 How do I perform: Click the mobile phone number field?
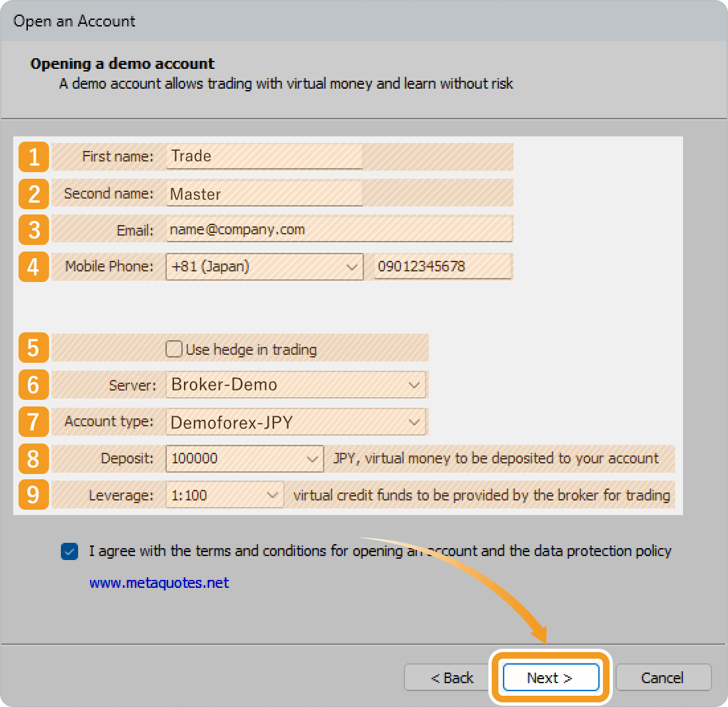point(443,267)
